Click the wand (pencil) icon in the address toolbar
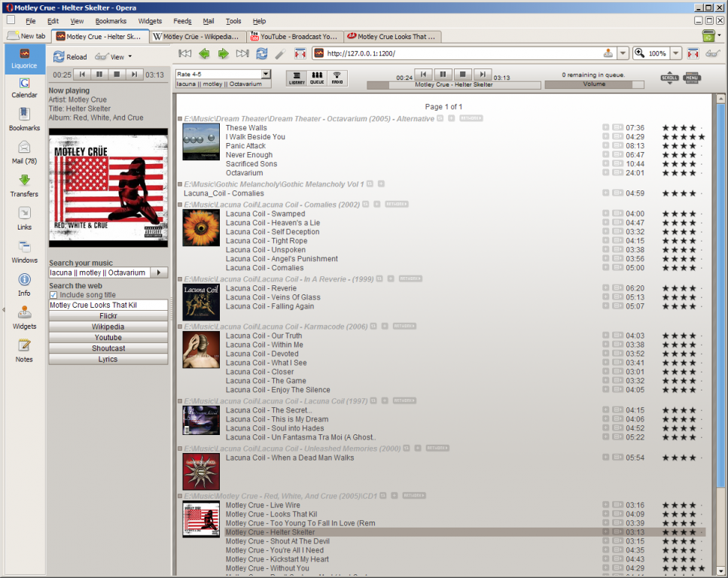This screenshot has width=728, height=578. pos(280,54)
